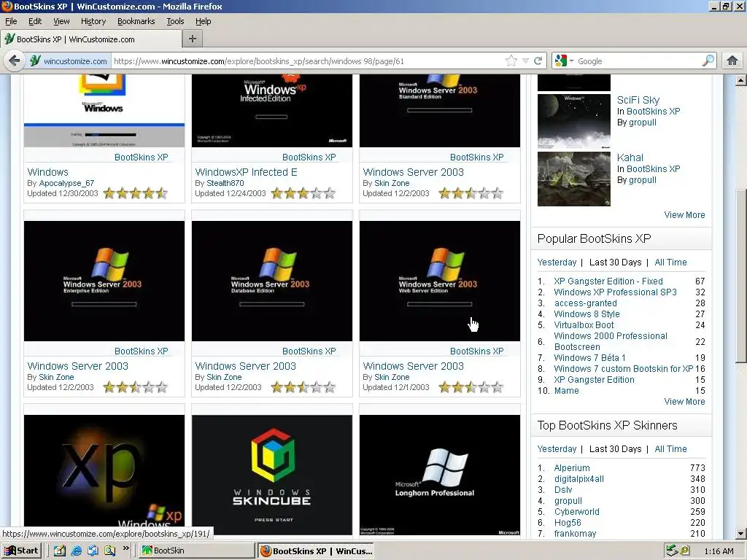
Task: Select All Time in Top BootSkins XP Skinners
Action: point(671,449)
